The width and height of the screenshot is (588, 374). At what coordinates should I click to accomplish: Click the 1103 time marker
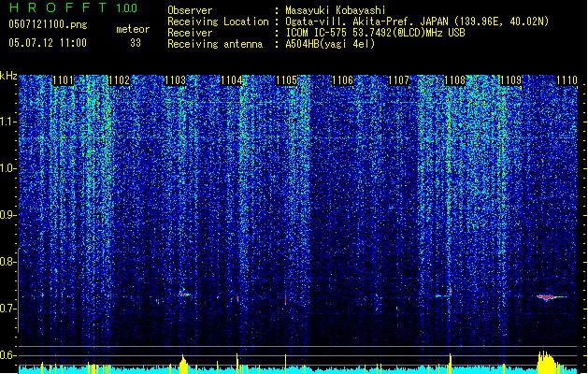(175, 80)
